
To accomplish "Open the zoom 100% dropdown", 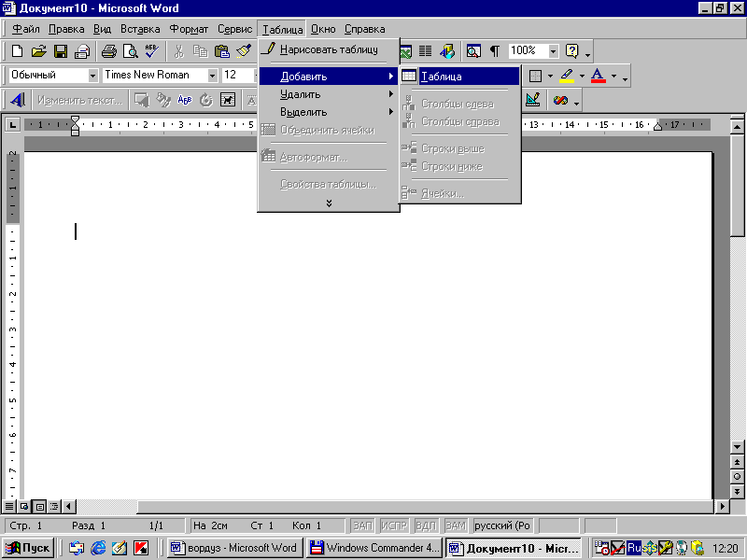I will pos(553,51).
